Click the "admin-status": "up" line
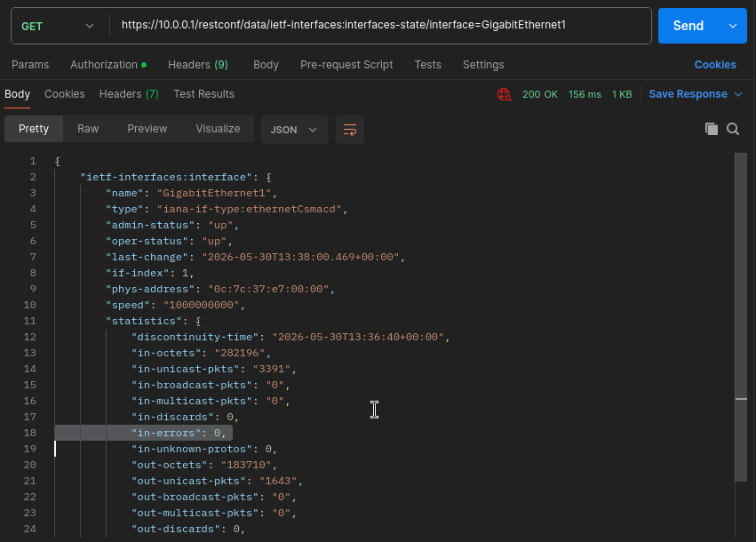Viewport: 756px width, 542px height. pyautogui.click(x=172, y=225)
